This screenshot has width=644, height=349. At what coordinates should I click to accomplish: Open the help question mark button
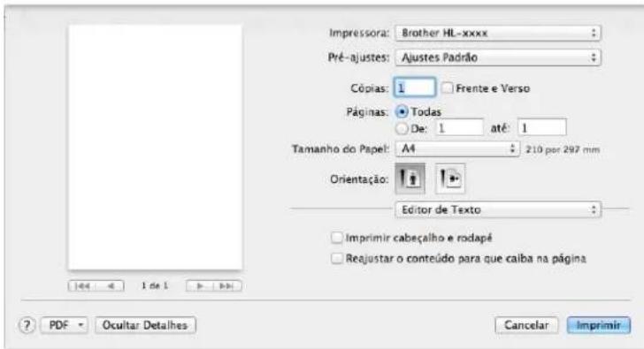point(27,326)
